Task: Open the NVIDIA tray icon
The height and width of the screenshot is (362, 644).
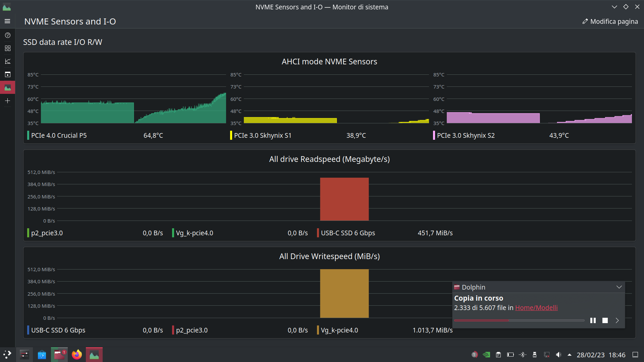Action: (x=486, y=355)
